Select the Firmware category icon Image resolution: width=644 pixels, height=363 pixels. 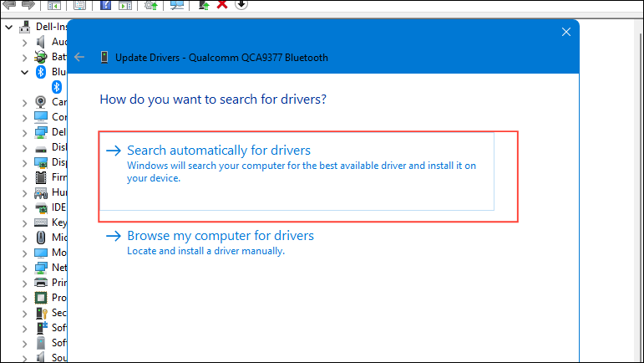[41, 177]
